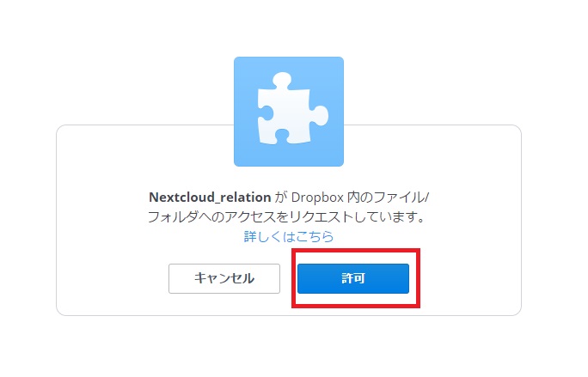Open the 詳しくはこちら link
This screenshot has width=588, height=377.
pos(289,236)
